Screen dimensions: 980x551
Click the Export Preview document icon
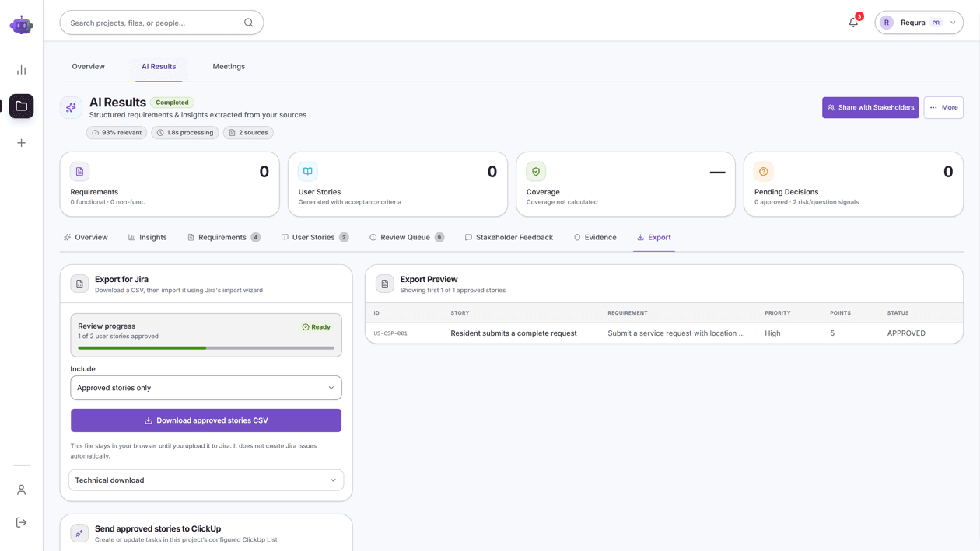tap(385, 284)
